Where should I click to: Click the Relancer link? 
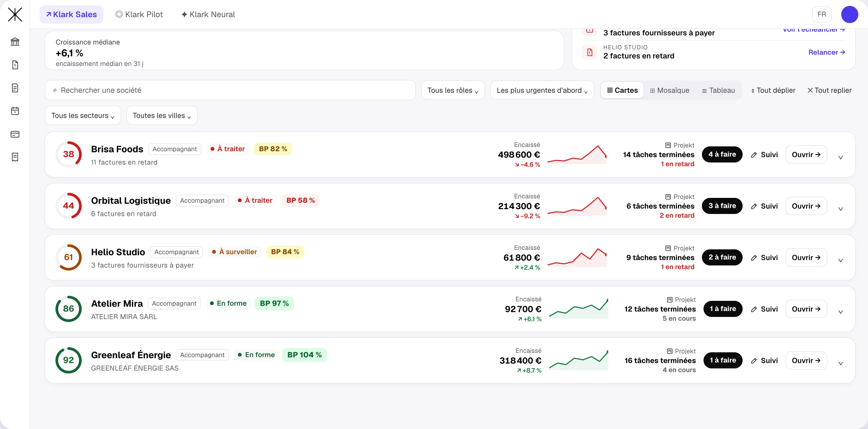pos(826,52)
